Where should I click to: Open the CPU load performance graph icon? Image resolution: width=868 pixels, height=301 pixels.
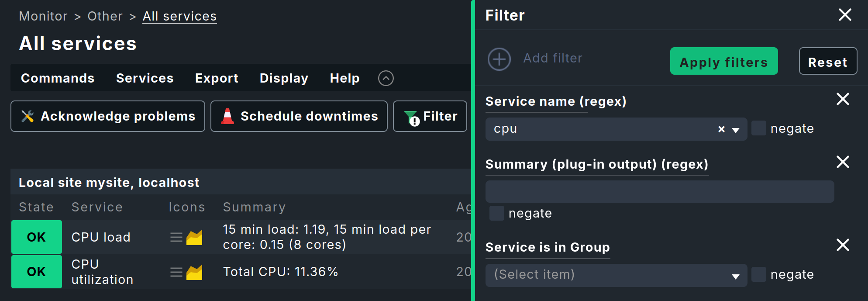coord(194,237)
